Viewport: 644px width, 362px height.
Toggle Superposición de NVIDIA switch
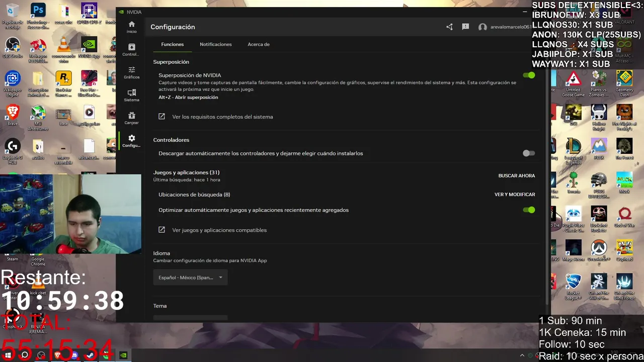coord(529,75)
